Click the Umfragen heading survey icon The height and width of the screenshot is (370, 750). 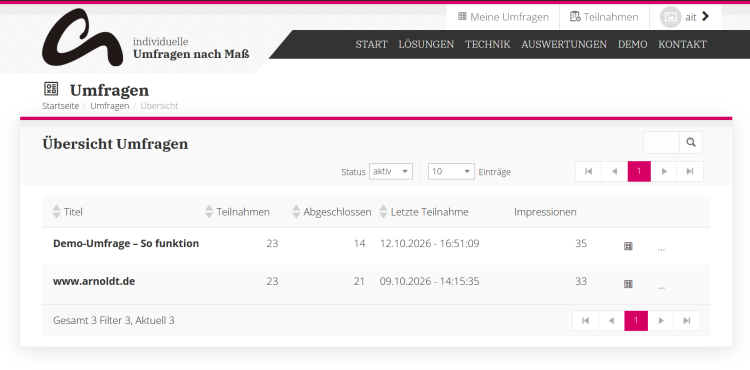click(x=51, y=88)
